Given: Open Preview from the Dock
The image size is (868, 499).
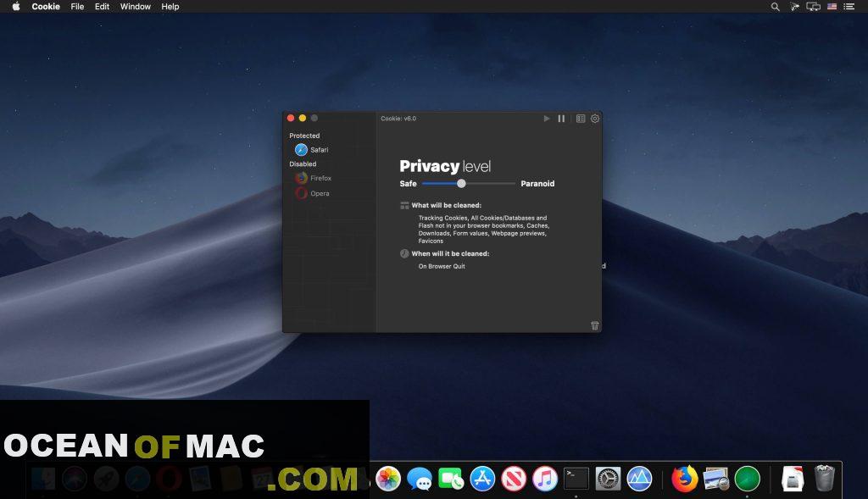Looking at the screenshot, I should pos(716,479).
